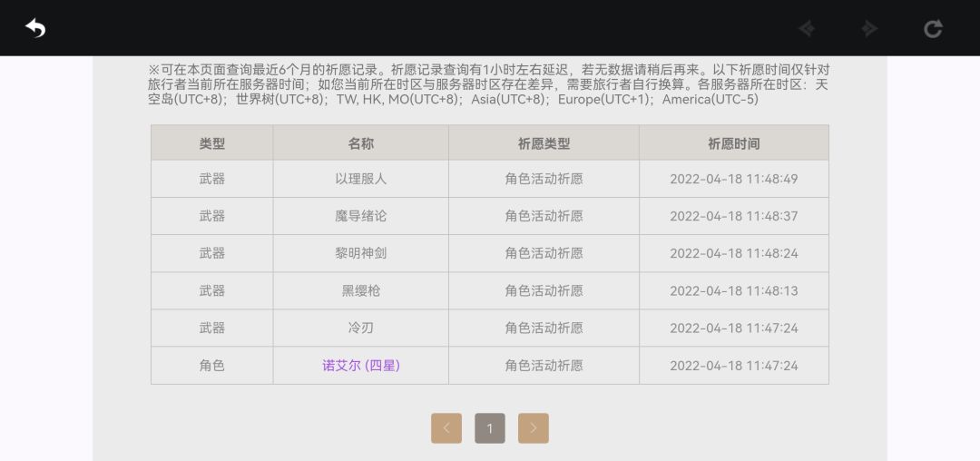Screen dimensions: 980x461
Task: Click the 祈愿类型 column header
Action: [544, 143]
